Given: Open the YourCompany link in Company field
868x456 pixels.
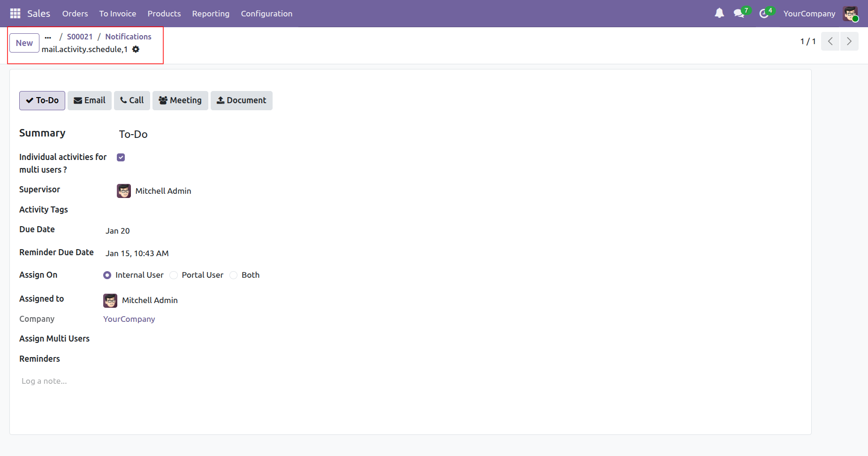Looking at the screenshot, I should [129, 319].
